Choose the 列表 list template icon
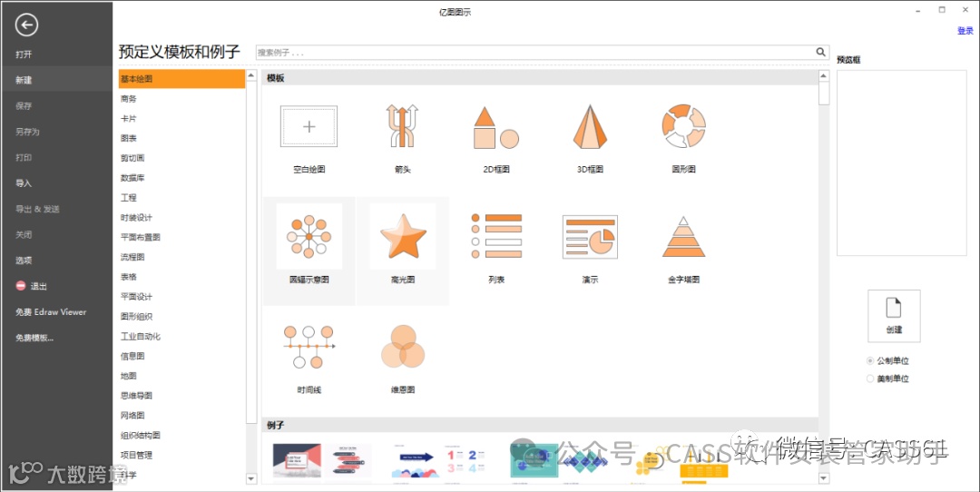Viewport: 980px width, 492px height. click(x=496, y=236)
